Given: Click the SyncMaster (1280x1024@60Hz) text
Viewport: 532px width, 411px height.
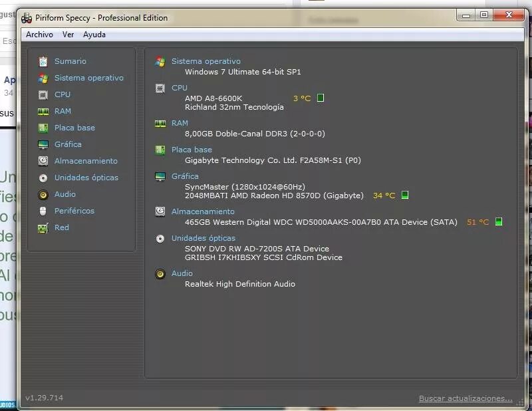Looking at the screenshot, I should (x=245, y=187).
